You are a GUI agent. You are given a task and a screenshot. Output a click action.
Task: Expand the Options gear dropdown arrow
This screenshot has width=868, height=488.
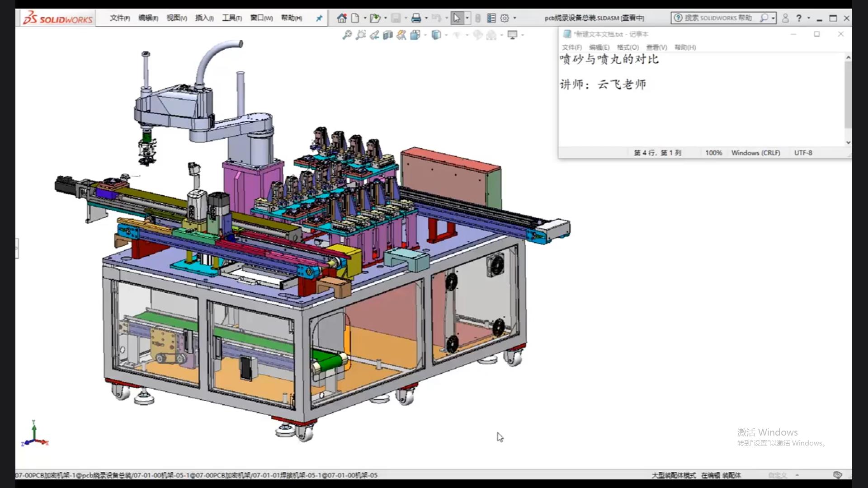(514, 18)
